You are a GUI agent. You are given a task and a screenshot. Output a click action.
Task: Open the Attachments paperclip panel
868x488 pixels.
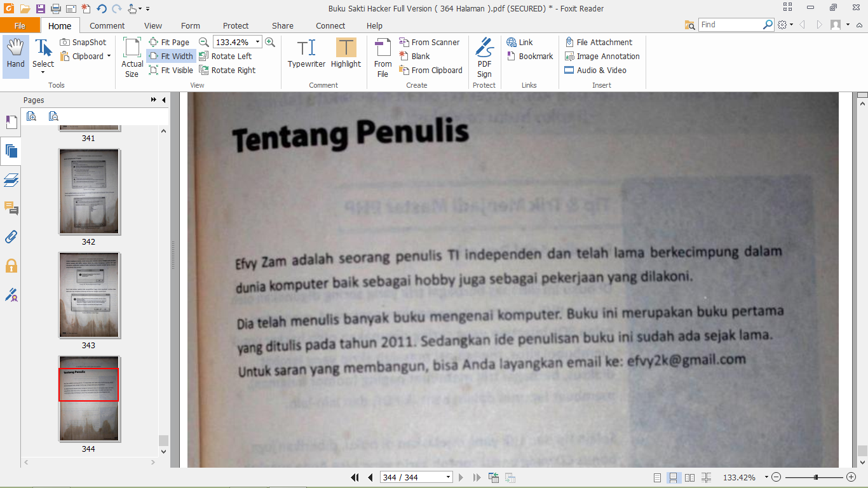coord(11,237)
